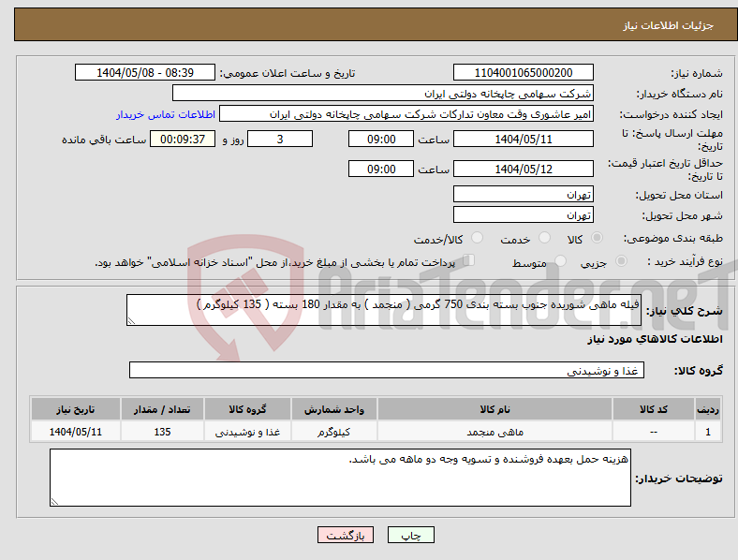This screenshot has width=738, height=560.
Task: Click the request creator name field
Action: point(406,114)
